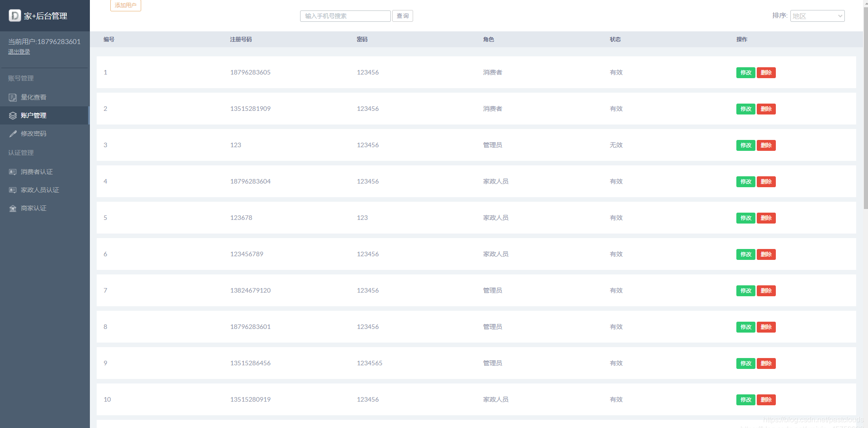Delete the row with 注册号码 123
Viewport: 868px width, 428px height.
click(766, 145)
